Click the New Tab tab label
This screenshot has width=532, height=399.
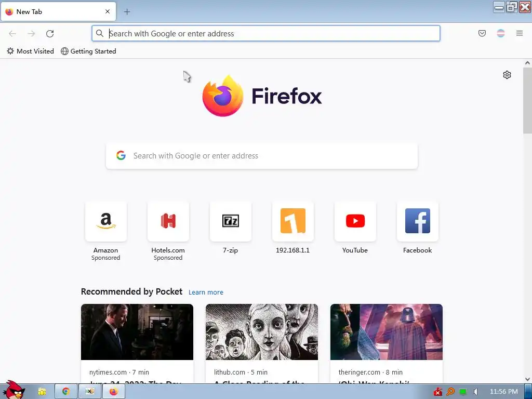click(29, 11)
